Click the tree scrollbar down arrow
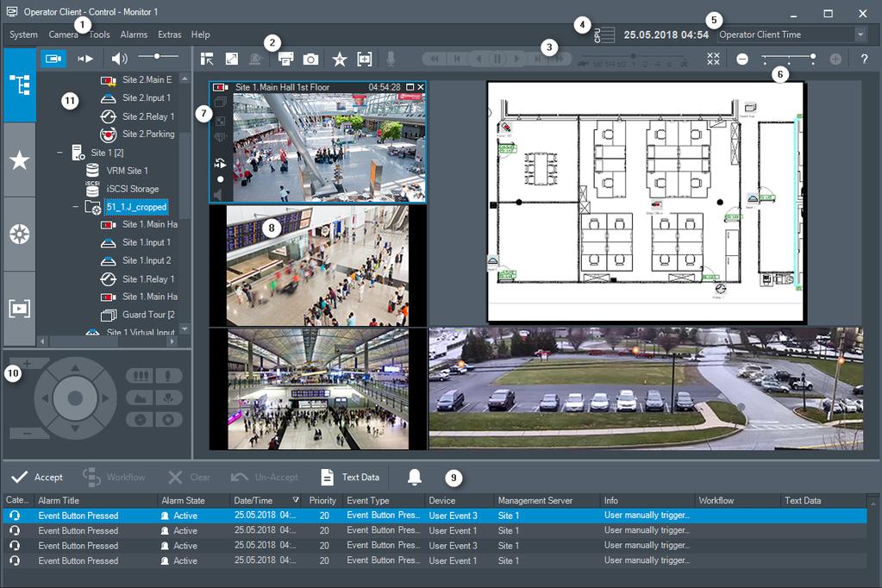 [x=185, y=328]
